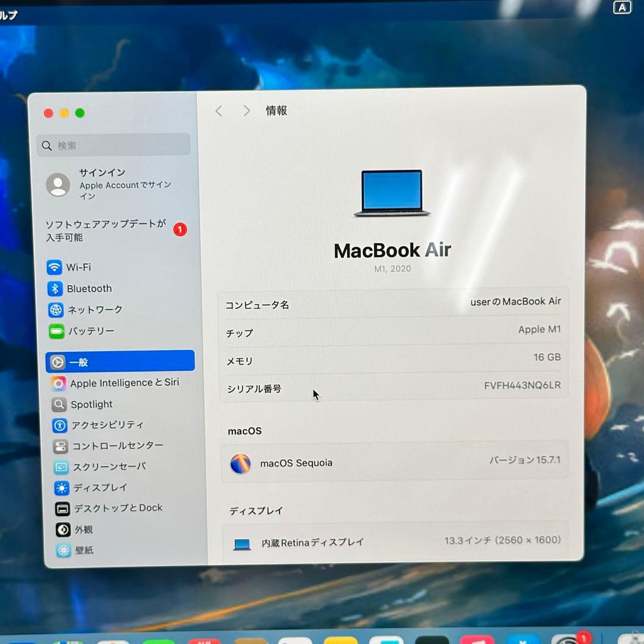Click the 内蔵Retinaディスプレイ row
The width and height of the screenshot is (644, 644).
[311, 542]
